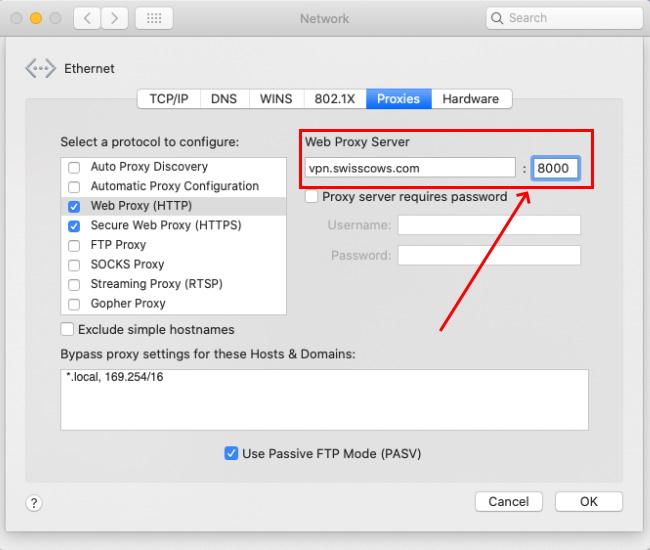
Task: Switch to the 802.1X tab
Action: coord(335,99)
